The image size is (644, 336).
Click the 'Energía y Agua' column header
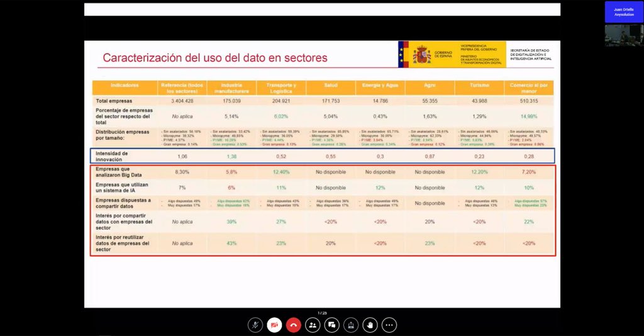(x=380, y=86)
